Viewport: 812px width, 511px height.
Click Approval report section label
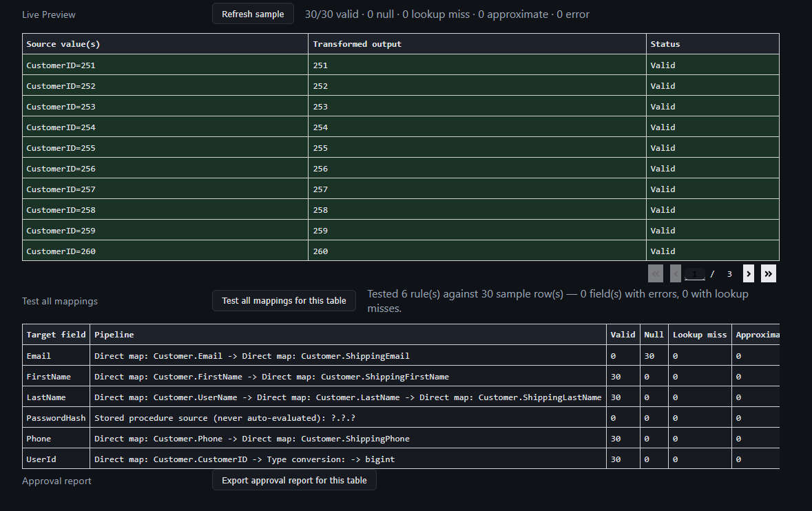coord(56,481)
